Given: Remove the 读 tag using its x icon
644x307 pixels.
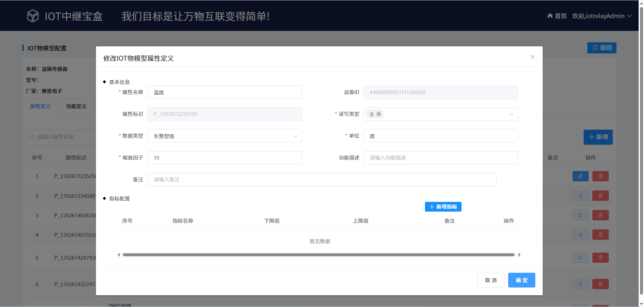Looking at the screenshot, I should click(379, 114).
